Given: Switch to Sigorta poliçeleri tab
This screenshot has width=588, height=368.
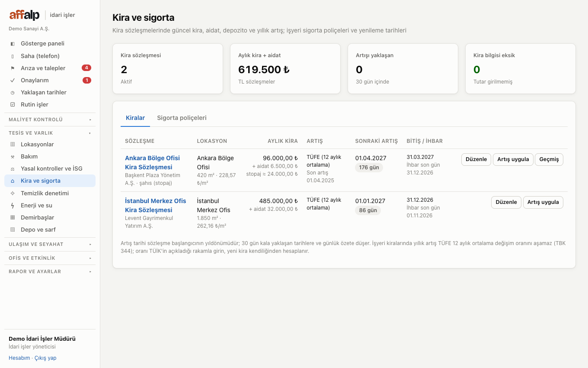Looking at the screenshot, I should (182, 118).
